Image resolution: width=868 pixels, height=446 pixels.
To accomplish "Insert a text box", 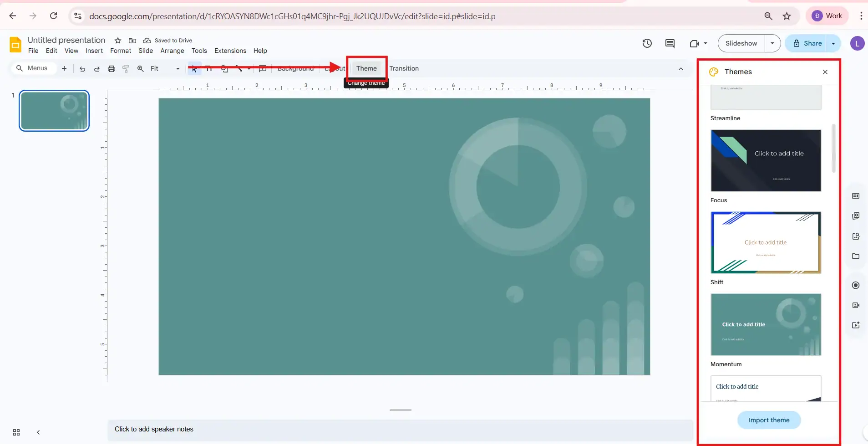I will 209,68.
